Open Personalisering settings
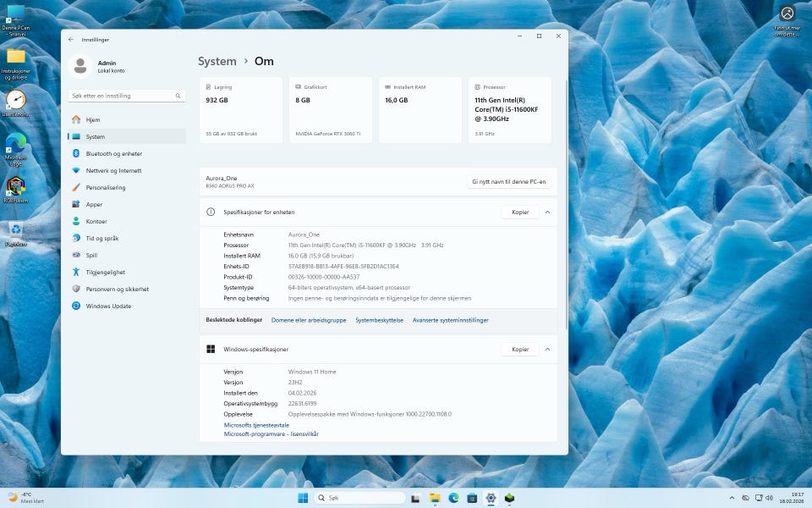Screen dimensions: 812x508 tap(126, 188)
